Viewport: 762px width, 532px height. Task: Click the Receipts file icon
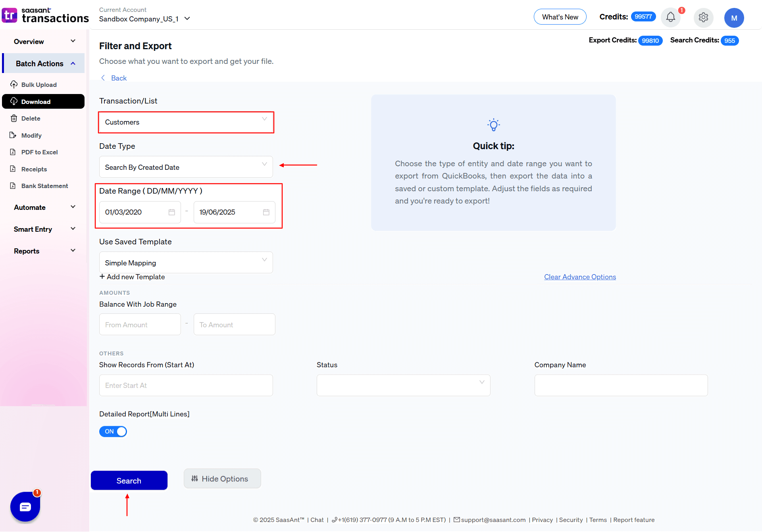(13, 169)
